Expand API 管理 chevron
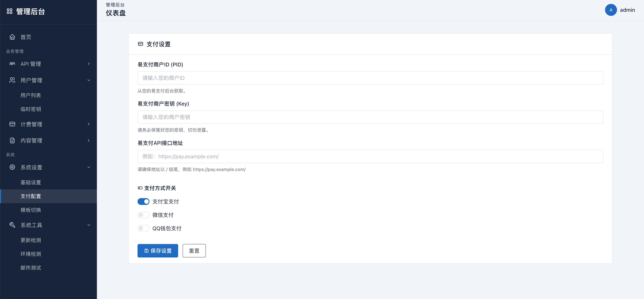The width and height of the screenshot is (644, 299). coord(89,64)
